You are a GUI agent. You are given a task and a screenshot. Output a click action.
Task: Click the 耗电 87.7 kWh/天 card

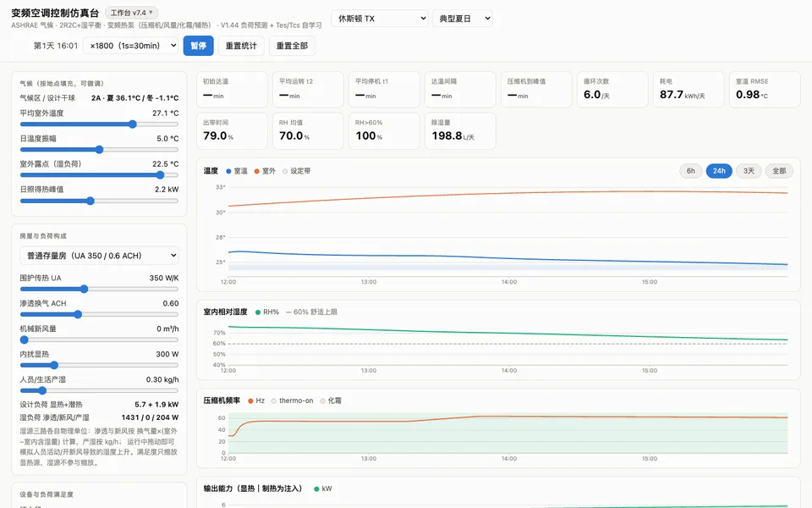click(689, 89)
